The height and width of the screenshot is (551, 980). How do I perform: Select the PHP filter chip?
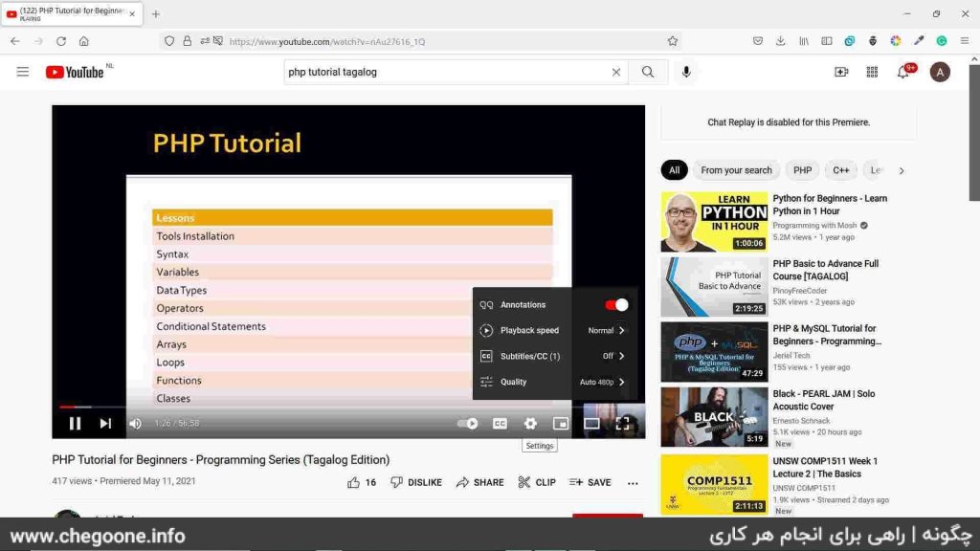[x=803, y=170]
